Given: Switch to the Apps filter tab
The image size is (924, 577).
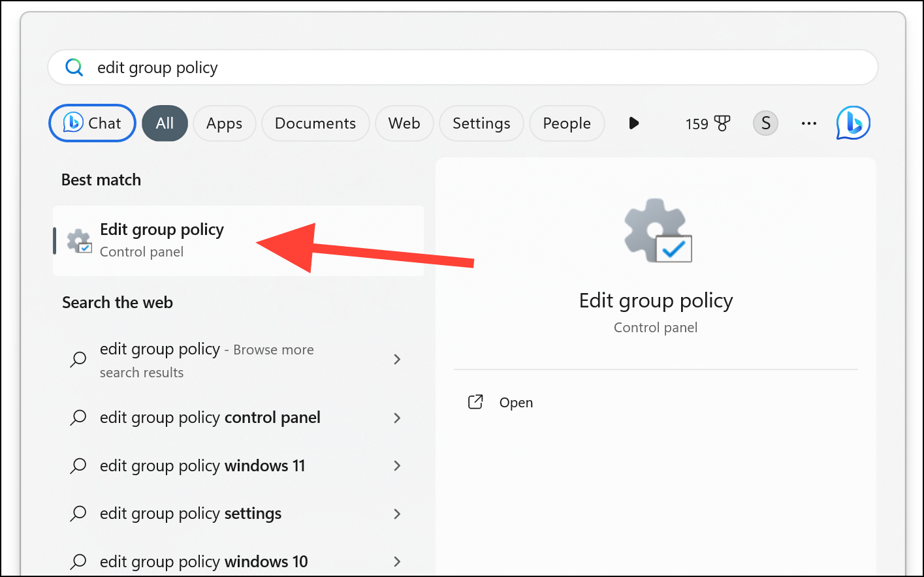Looking at the screenshot, I should [x=224, y=123].
